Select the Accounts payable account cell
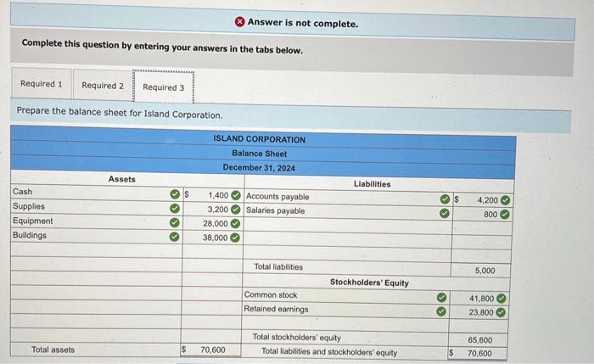Image resolution: width=594 pixels, height=364 pixels. tap(349, 198)
